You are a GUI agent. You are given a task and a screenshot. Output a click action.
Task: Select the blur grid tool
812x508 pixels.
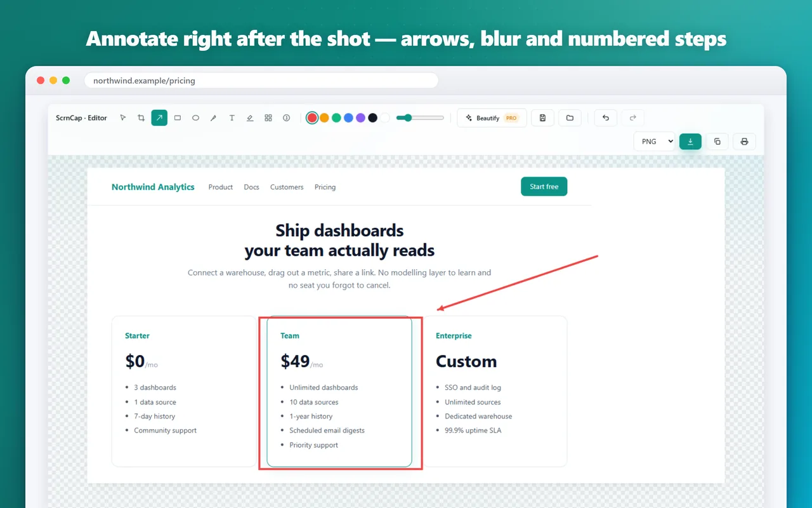tap(268, 117)
